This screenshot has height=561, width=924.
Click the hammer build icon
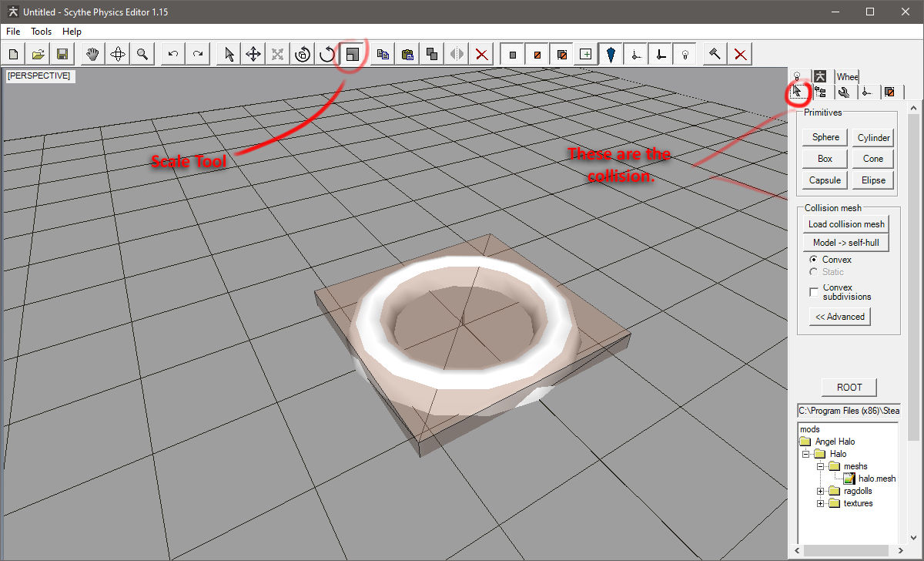(x=715, y=54)
